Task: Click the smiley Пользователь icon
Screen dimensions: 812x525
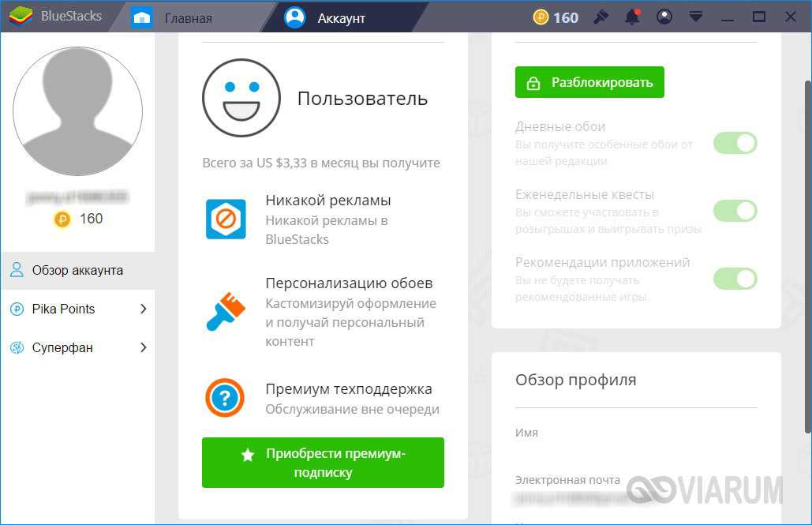Action: click(241, 98)
